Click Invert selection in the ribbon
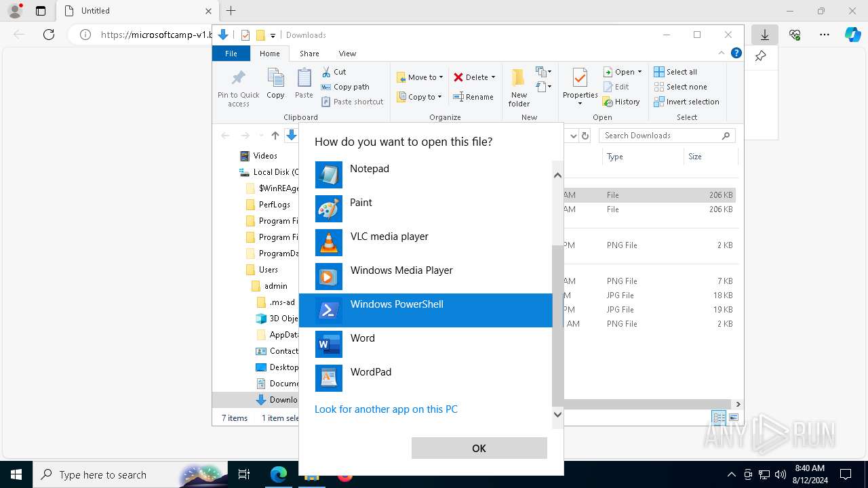This screenshot has width=868, height=488. [686, 102]
